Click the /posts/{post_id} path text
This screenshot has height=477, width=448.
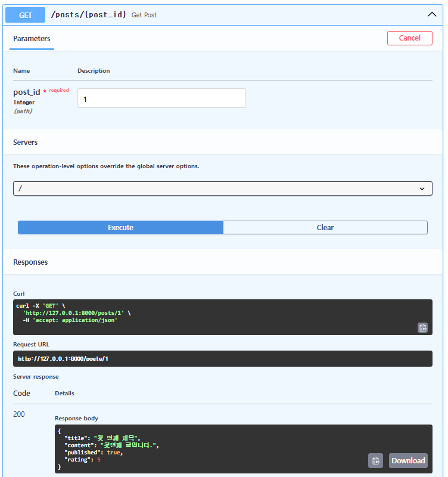[x=88, y=14]
